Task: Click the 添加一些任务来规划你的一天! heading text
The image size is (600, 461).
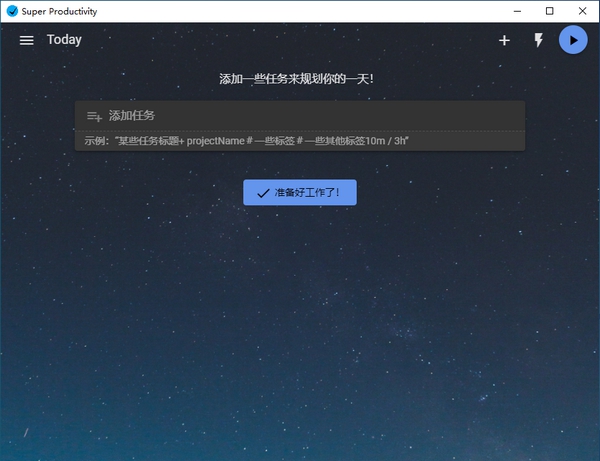Action: point(297,79)
